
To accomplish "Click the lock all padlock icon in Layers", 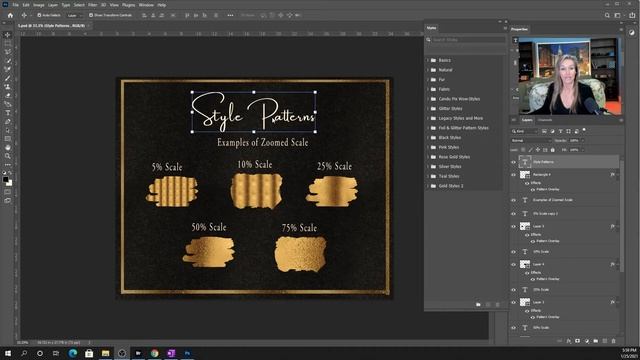I will click(553, 150).
